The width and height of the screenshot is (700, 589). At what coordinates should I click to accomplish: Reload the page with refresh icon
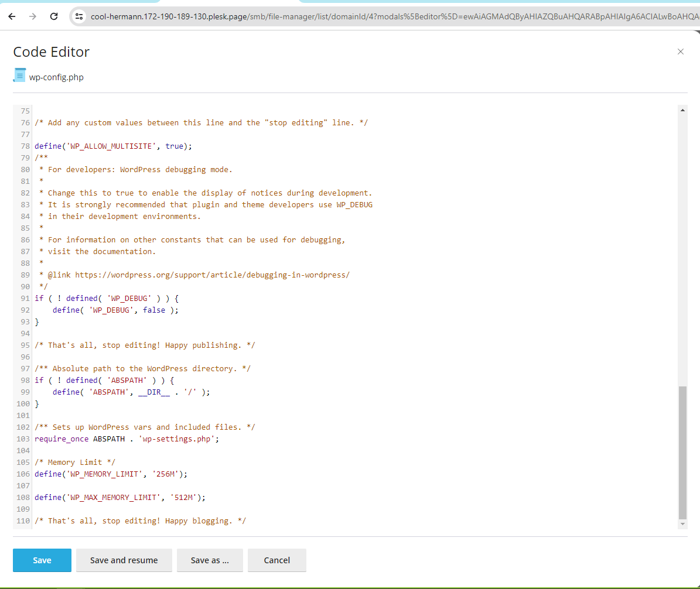click(53, 16)
